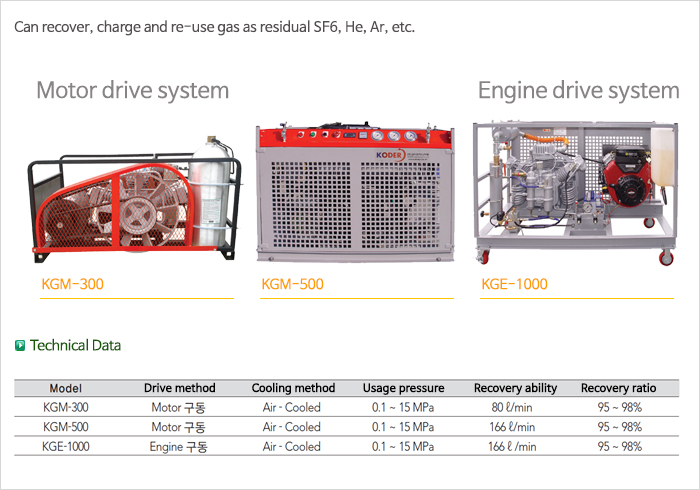
Task: Click Motor 구동 in the KGM-500 row
Action: (179, 427)
